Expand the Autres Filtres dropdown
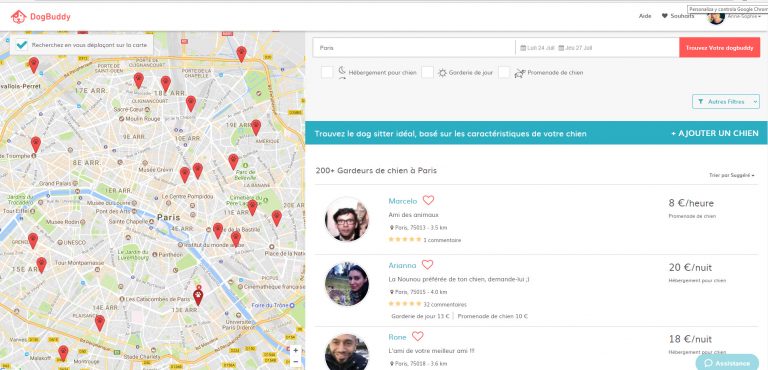The width and height of the screenshot is (768, 370). [726, 101]
